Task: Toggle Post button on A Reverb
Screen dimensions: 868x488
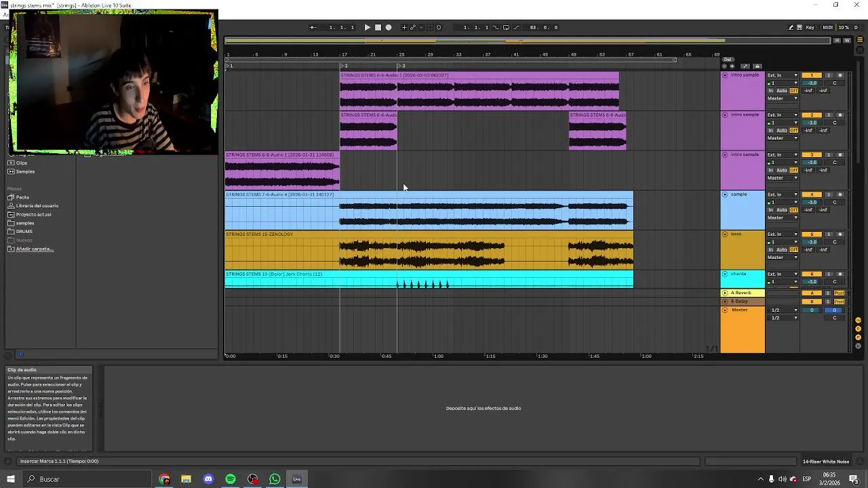Action: (x=840, y=293)
